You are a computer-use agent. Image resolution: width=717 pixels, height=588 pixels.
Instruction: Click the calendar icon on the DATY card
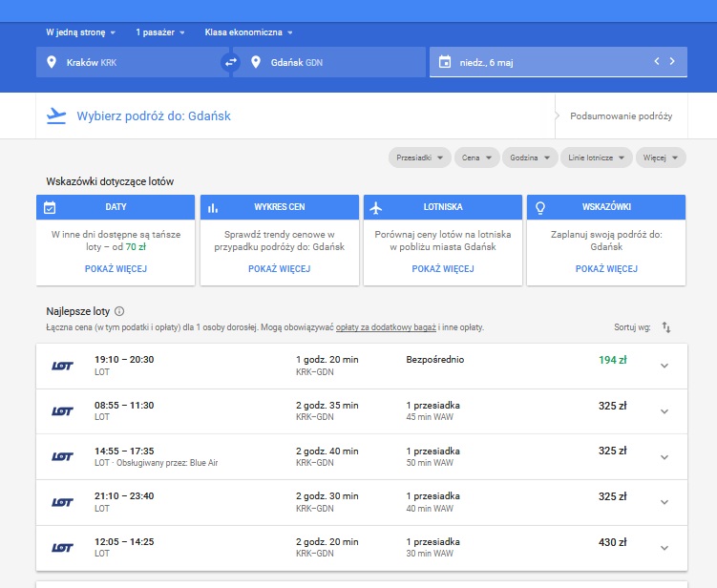[50, 207]
